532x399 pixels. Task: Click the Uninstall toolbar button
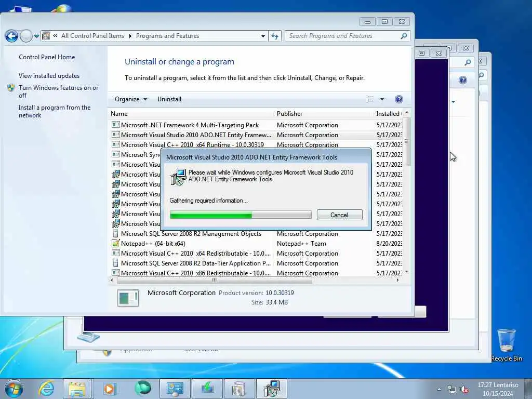tap(169, 99)
